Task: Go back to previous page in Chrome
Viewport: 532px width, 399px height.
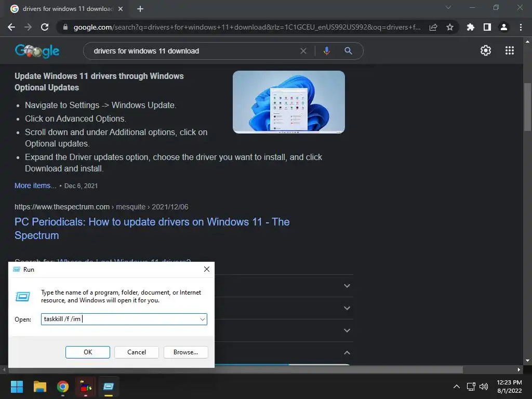Action: [x=11, y=27]
